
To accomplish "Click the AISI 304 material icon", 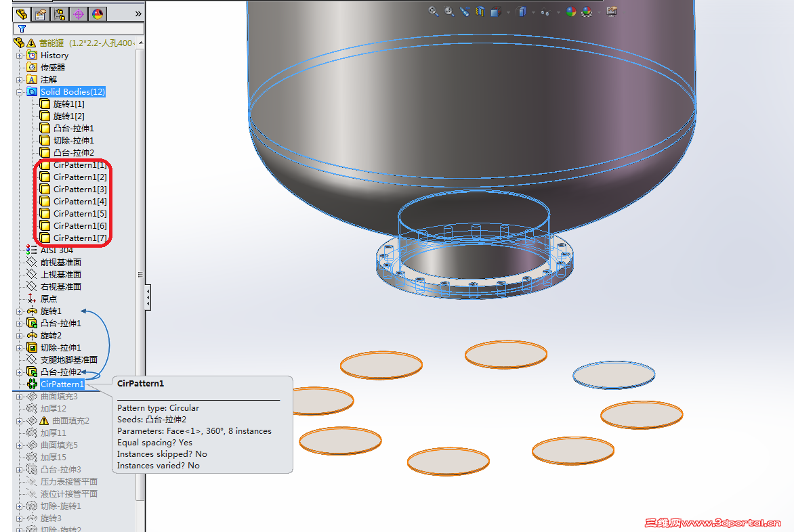I will click(32, 250).
